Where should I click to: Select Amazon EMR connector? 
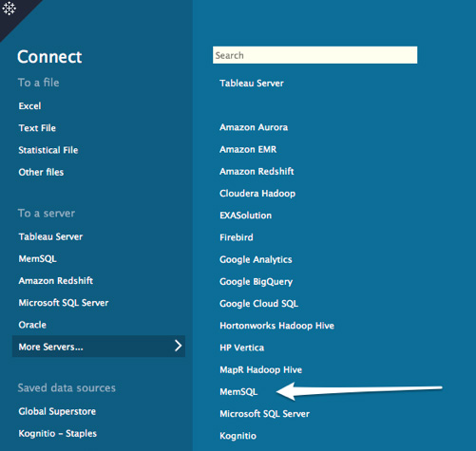248,149
